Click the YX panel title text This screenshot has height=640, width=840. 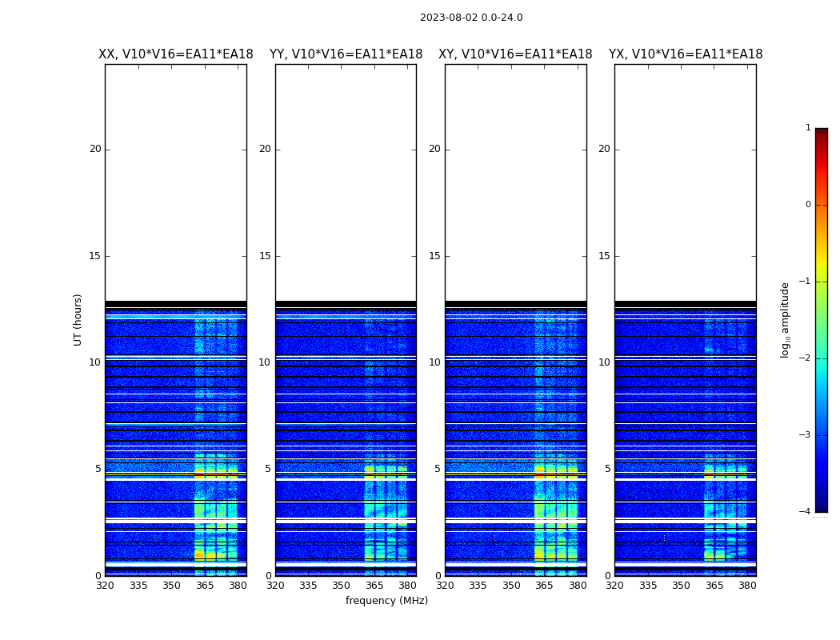coord(686,54)
